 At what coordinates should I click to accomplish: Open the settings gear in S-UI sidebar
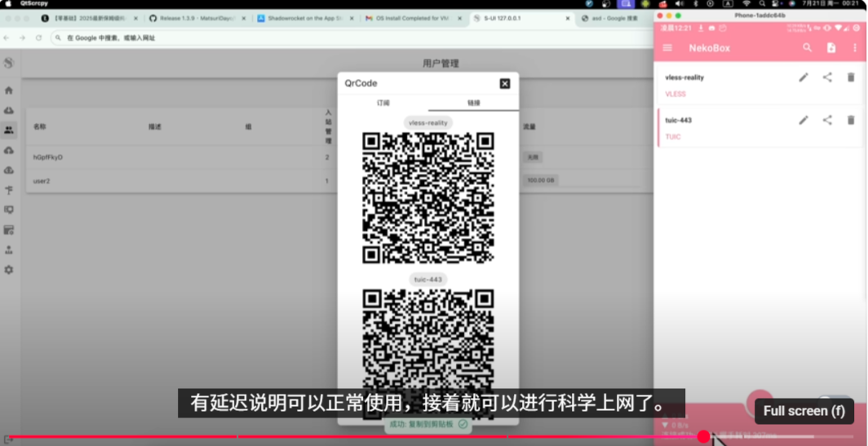(x=9, y=270)
